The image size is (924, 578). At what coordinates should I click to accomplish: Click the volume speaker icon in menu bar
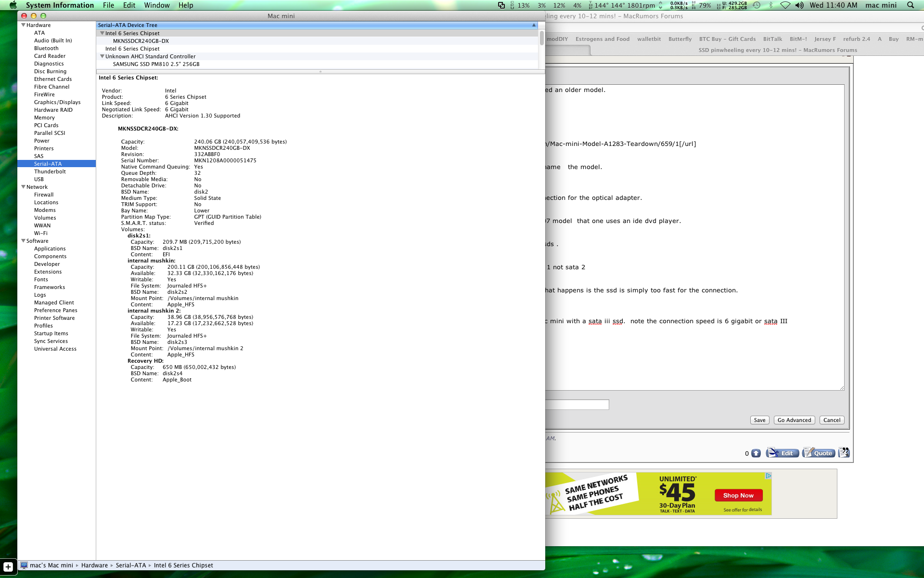pyautogui.click(x=799, y=5)
